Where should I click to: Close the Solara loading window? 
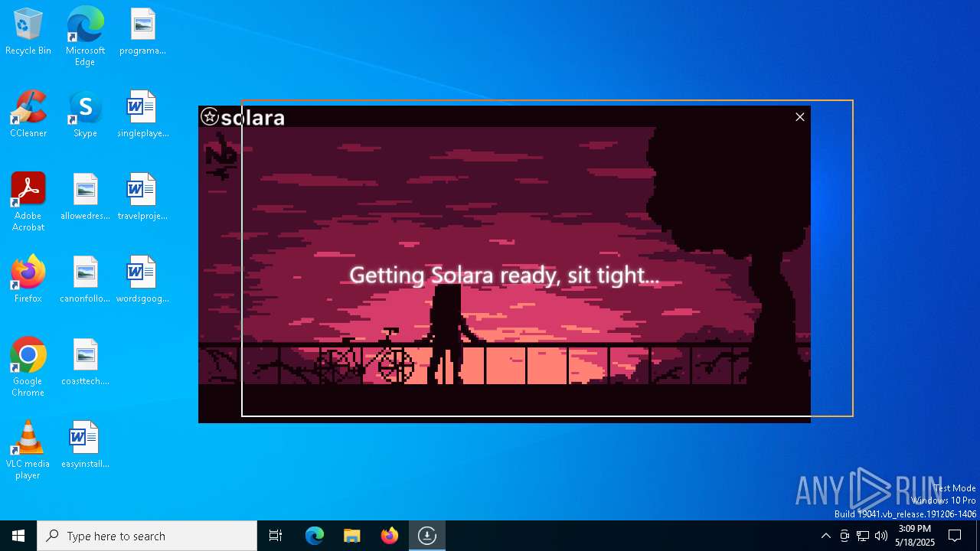click(800, 117)
